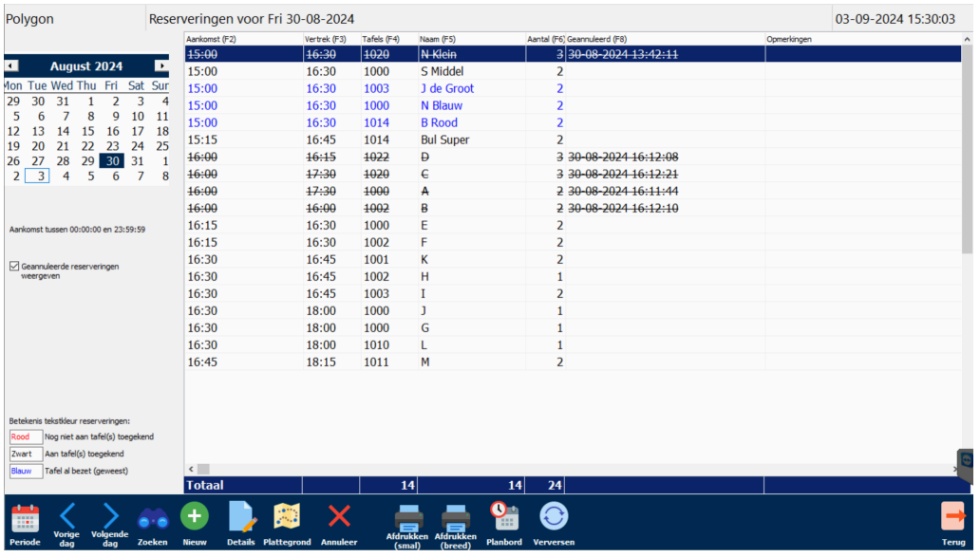Select reservation Bul Super
Screen dimensions: 980x557
pos(574,139)
